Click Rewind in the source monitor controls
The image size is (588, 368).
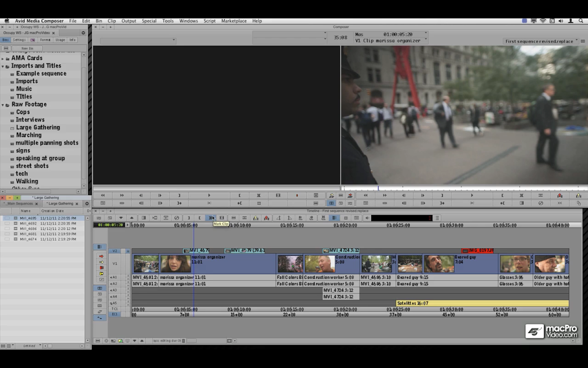click(103, 195)
